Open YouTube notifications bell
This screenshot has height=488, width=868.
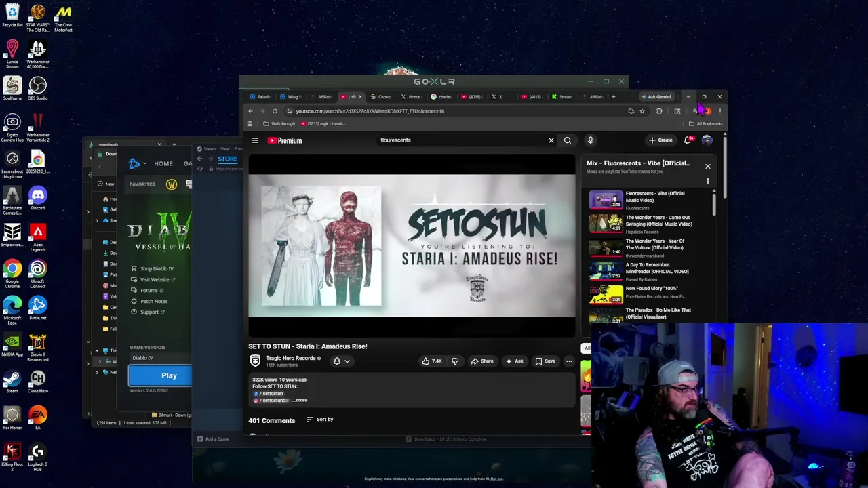tap(688, 140)
